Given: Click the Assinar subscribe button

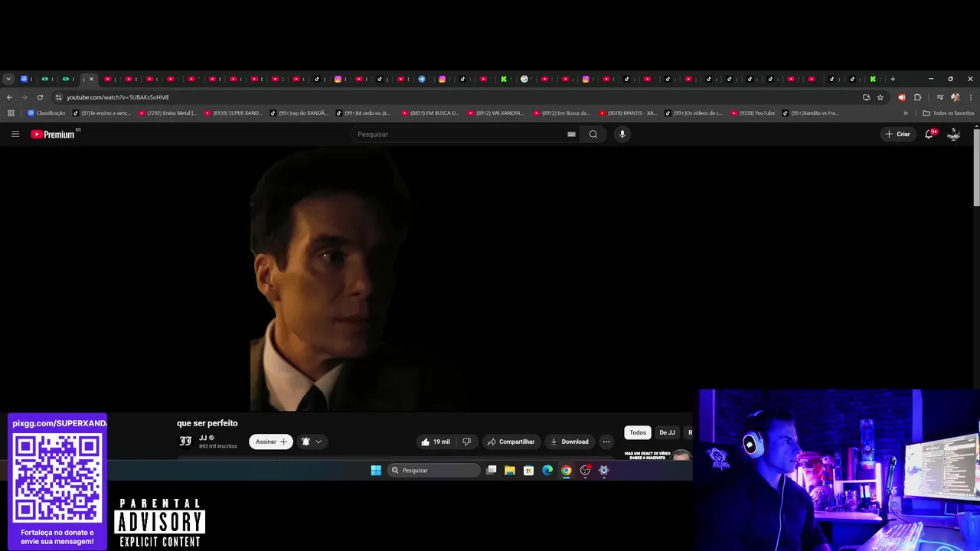Looking at the screenshot, I should [x=271, y=442].
